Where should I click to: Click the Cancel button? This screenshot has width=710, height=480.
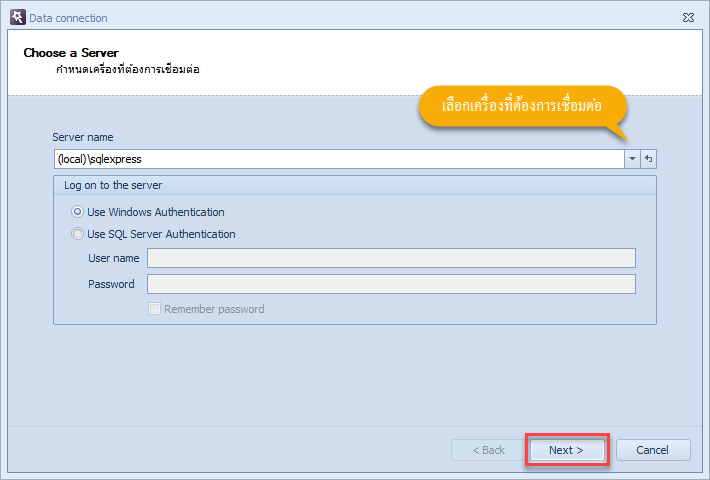(653, 450)
